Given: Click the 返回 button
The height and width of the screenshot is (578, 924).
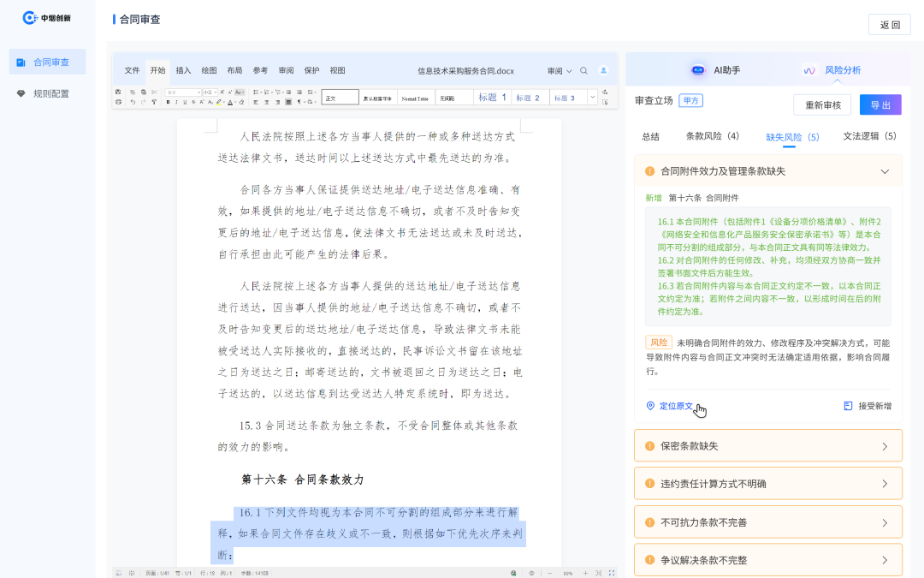Looking at the screenshot, I should [x=889, y=25].
